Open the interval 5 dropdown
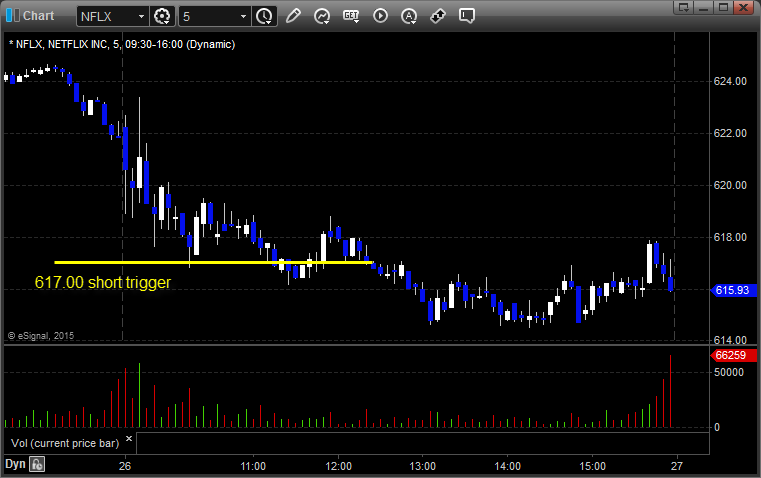This screenshot has width=761, height=478. 243,16
